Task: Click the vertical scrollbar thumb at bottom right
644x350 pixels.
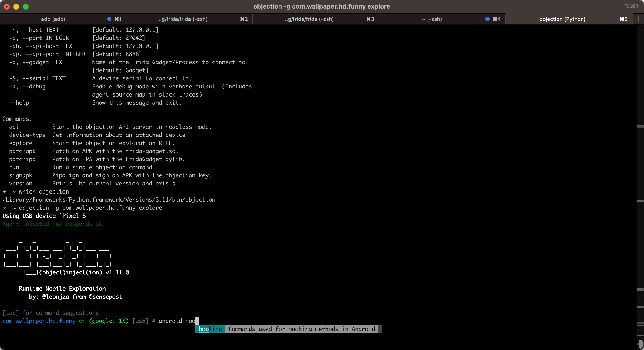Action: point(640,344)
